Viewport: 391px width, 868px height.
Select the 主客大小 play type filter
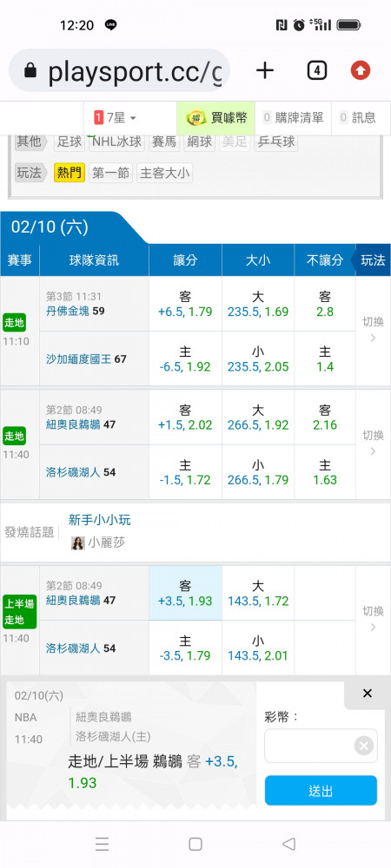tap(164, 174)
